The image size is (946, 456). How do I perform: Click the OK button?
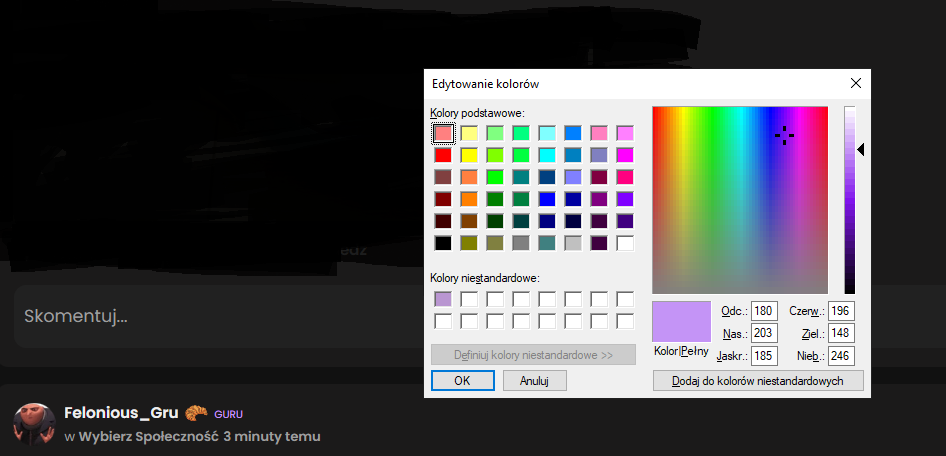coord(462,380)
